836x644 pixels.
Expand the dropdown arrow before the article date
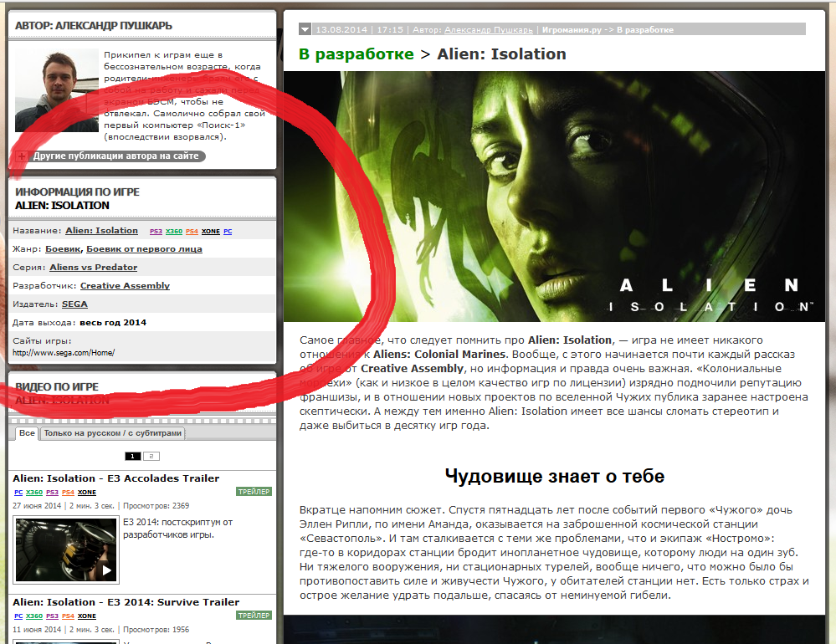click(305, 30)
